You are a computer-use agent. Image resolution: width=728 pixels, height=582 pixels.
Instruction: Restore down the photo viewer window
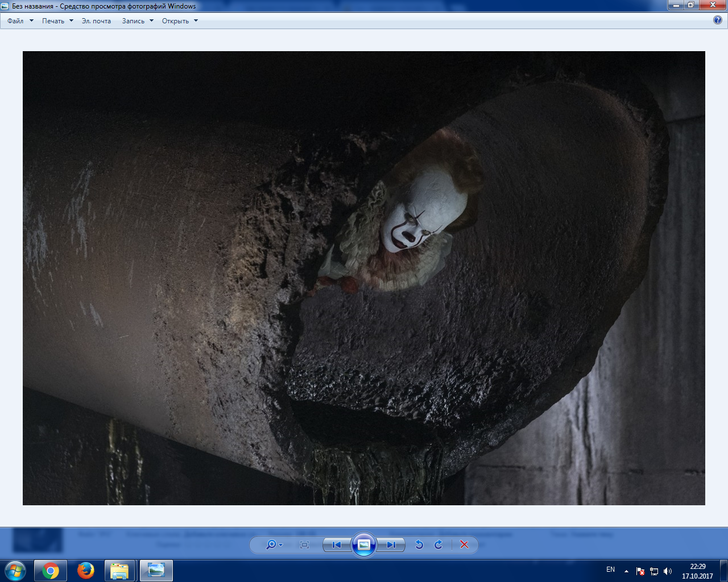691,5
